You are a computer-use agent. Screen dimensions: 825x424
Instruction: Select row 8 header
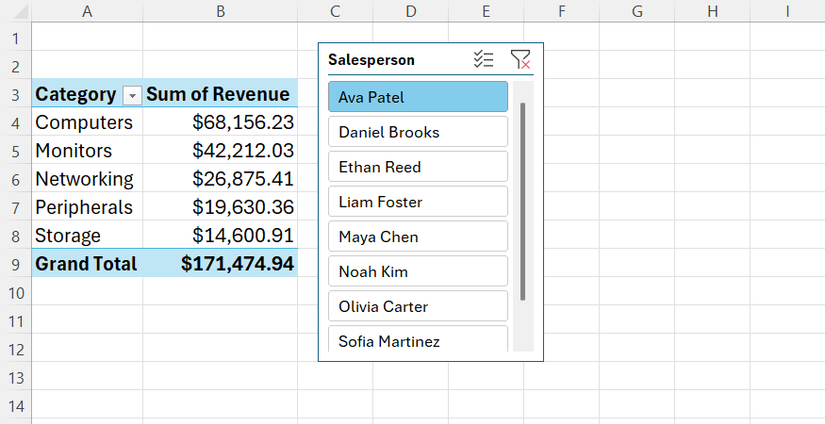click(16, 236)
